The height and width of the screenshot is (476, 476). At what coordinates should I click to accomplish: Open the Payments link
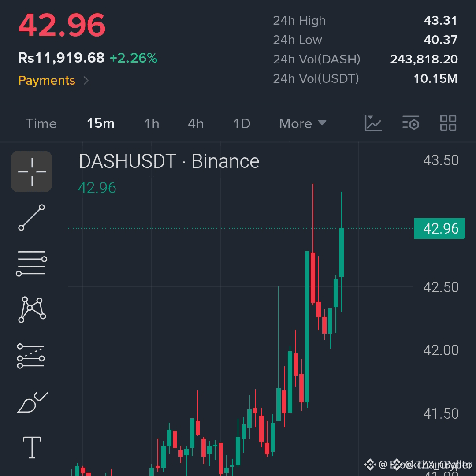46,81
